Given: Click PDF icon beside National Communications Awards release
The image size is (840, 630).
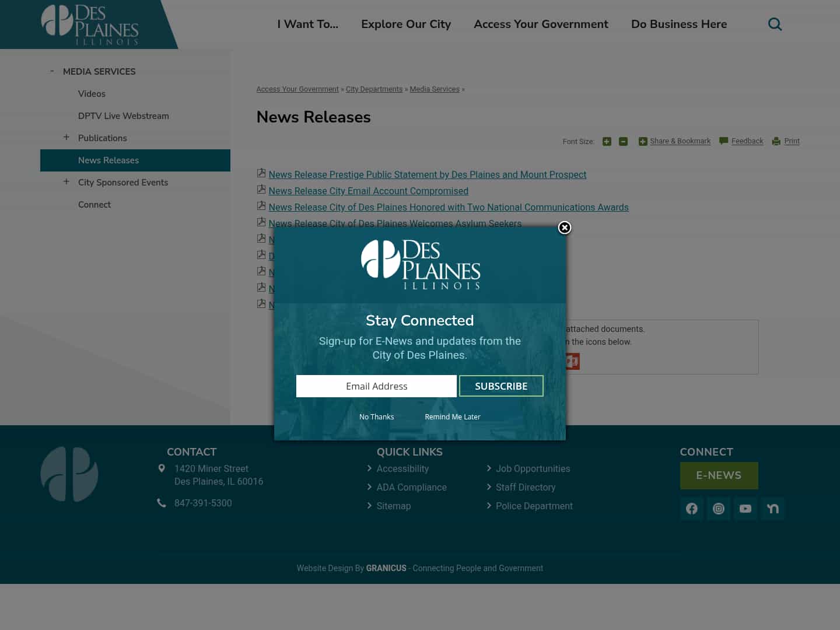Looking at the screenshot, I should (x=261, y=206).
